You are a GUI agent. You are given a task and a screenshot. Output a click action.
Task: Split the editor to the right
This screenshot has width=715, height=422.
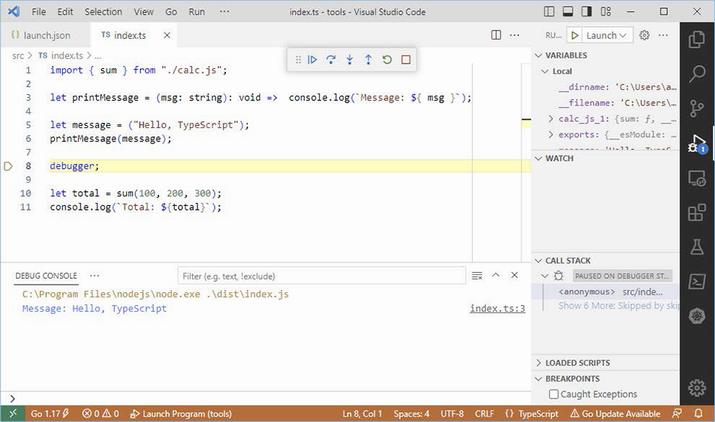pyautogui.click(x=496, y=35)
